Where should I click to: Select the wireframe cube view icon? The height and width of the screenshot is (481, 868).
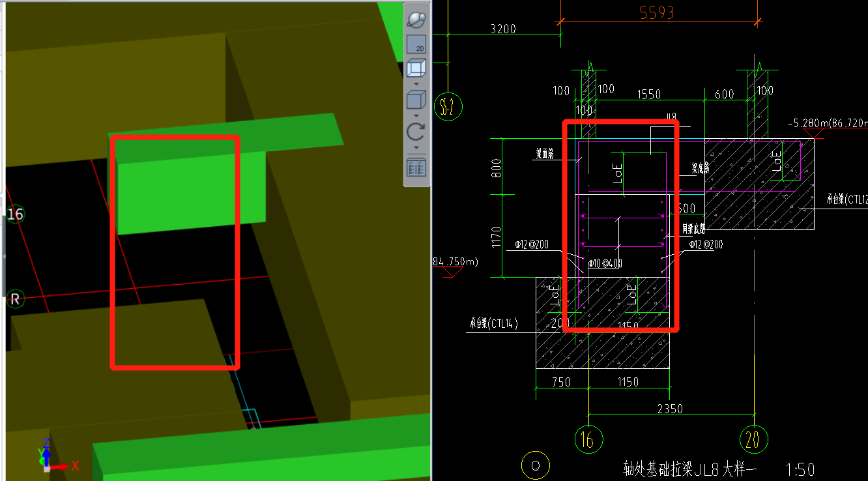click(416, 69)
